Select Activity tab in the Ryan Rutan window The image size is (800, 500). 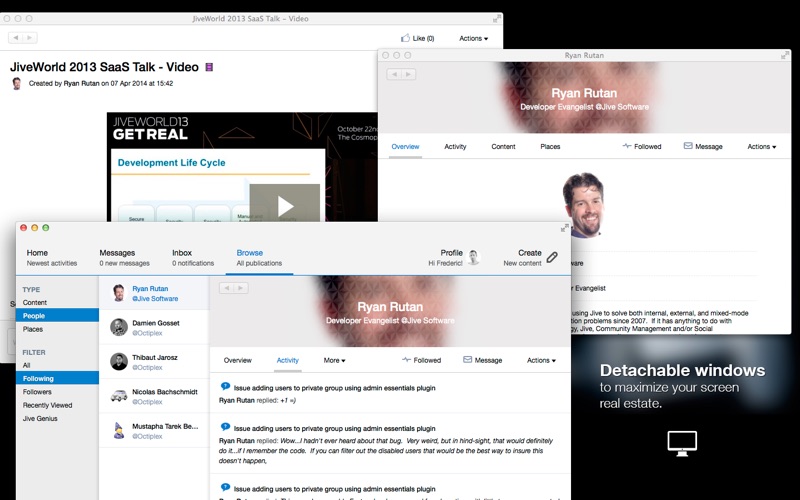(x=455, y=146)
